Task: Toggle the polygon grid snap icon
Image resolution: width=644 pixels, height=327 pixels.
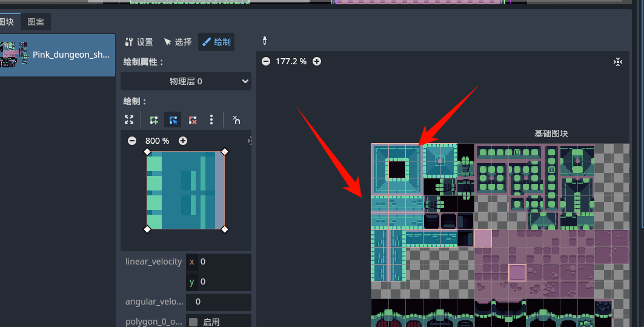Action: coord(236,120)
